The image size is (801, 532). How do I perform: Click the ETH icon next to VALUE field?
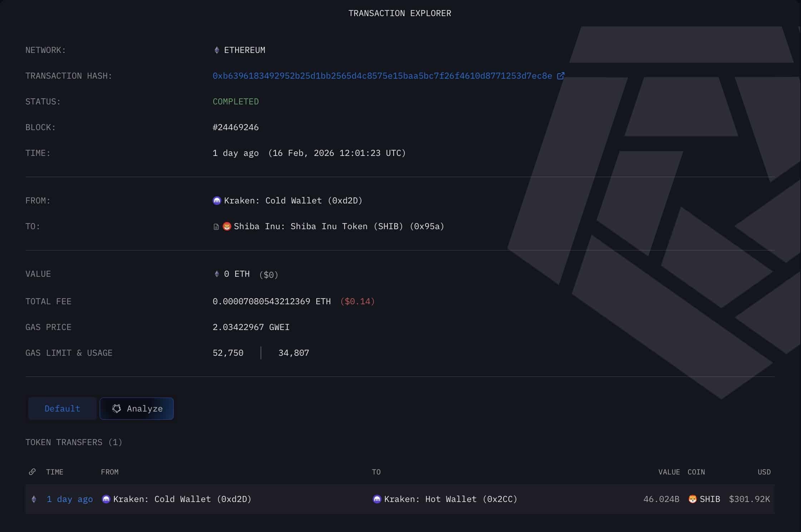pyautogui.click(x=216, y=274)
